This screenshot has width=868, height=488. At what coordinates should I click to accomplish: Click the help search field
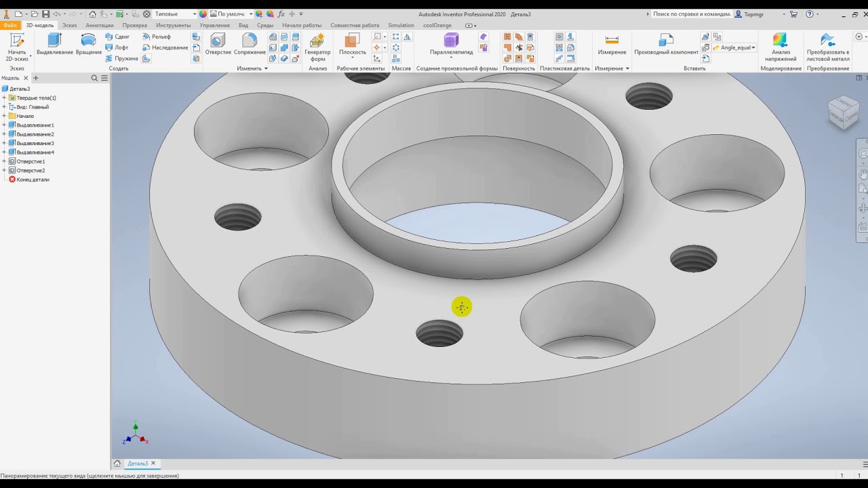(691, 14)
